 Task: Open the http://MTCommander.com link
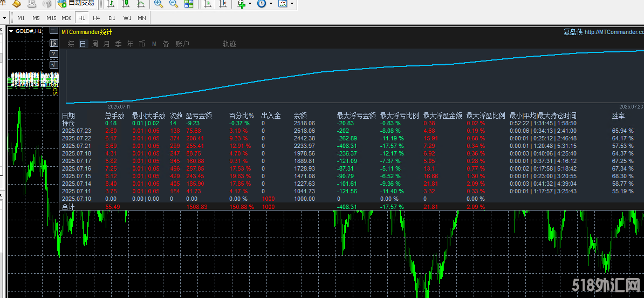point(614,32)
